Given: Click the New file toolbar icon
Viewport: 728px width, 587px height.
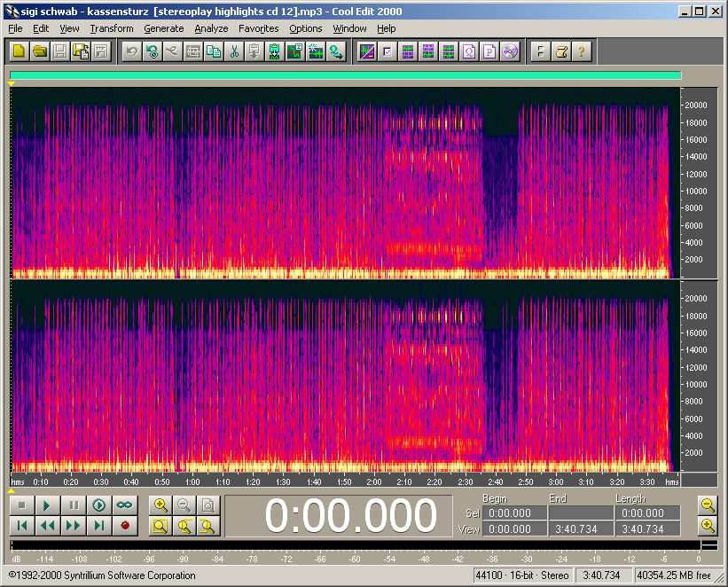Looking at the screenshot, I should (19, 51).
